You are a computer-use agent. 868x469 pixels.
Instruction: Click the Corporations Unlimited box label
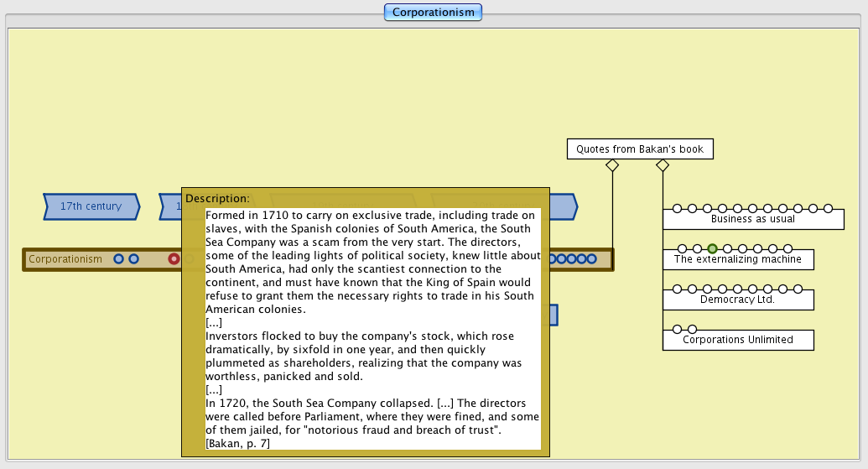click(x=737, y=340)
